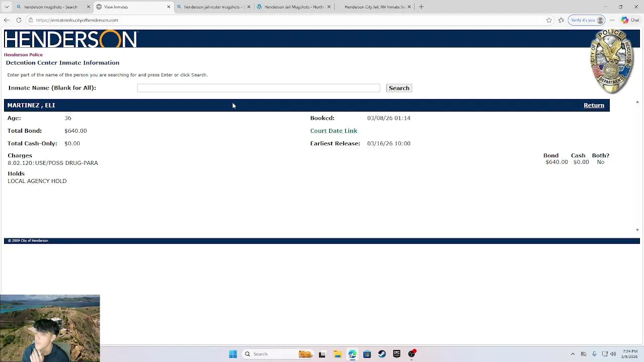Click the Return link
Viewport: 644px width, 362px height.
(x=594, y=105)
